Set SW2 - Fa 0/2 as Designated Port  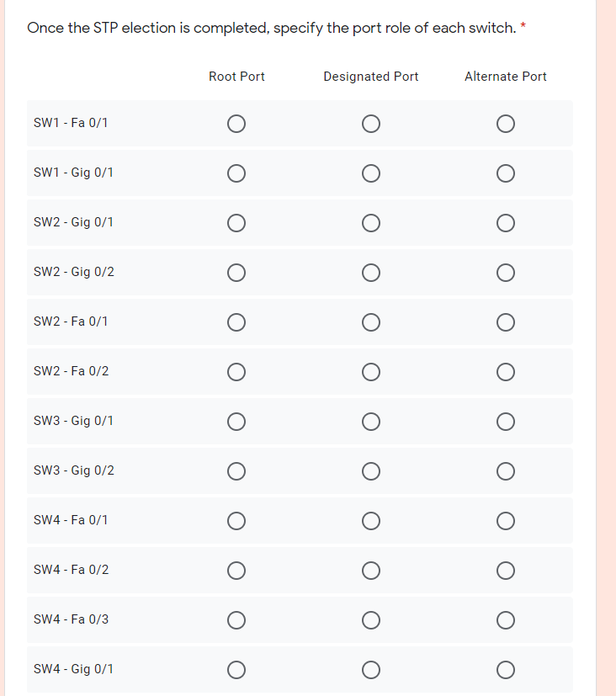pyautogui.click(x=371, y=371)
